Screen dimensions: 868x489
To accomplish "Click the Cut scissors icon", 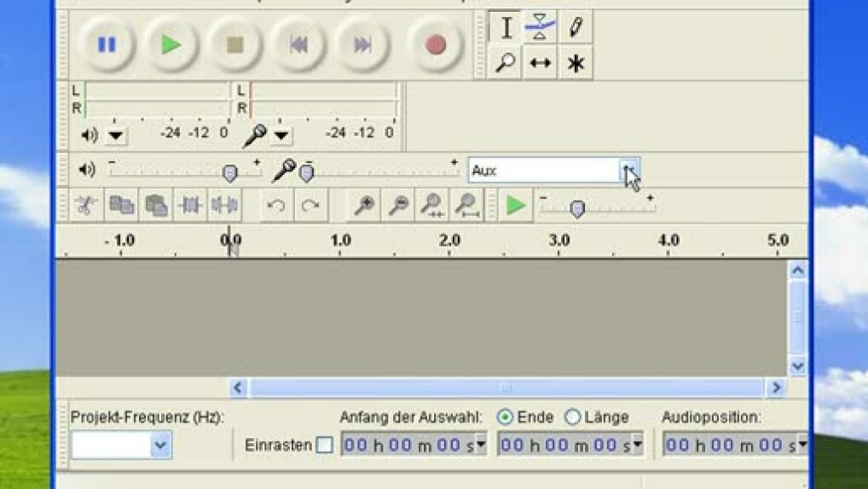I will click(85, 205).
